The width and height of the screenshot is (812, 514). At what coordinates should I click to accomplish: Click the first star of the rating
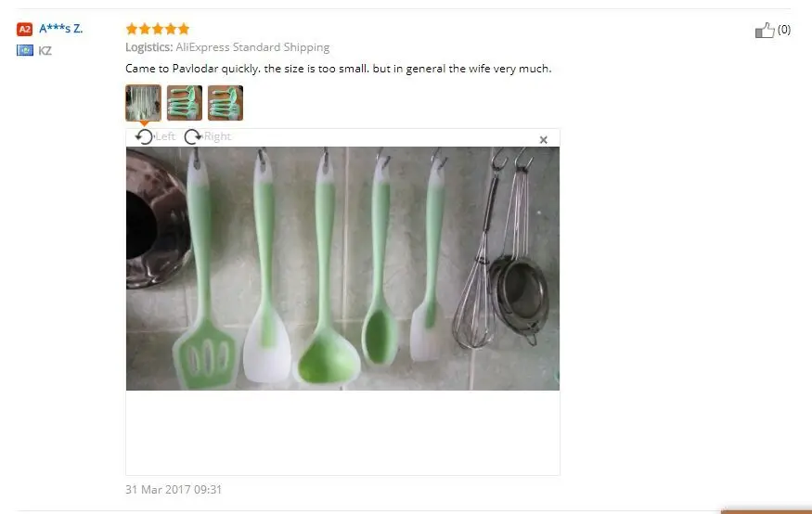pyautogui.click(x=132, y=29)
